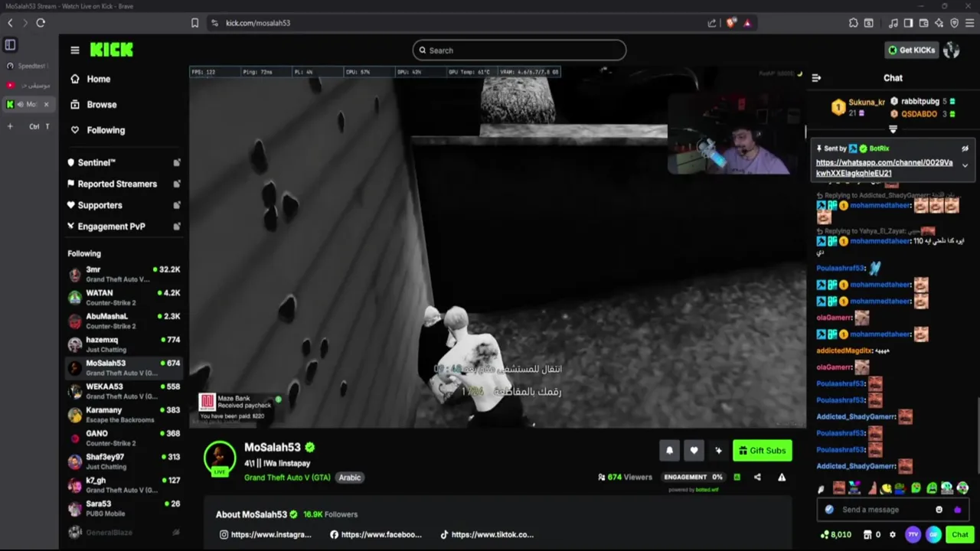
Task: Open emoji picker in message box
Action: click(939, 510)
